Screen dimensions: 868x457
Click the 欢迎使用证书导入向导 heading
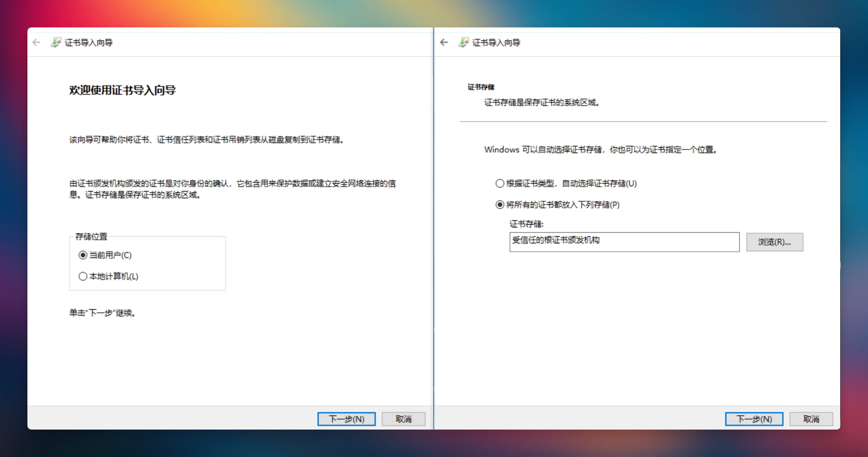[122, 90]
